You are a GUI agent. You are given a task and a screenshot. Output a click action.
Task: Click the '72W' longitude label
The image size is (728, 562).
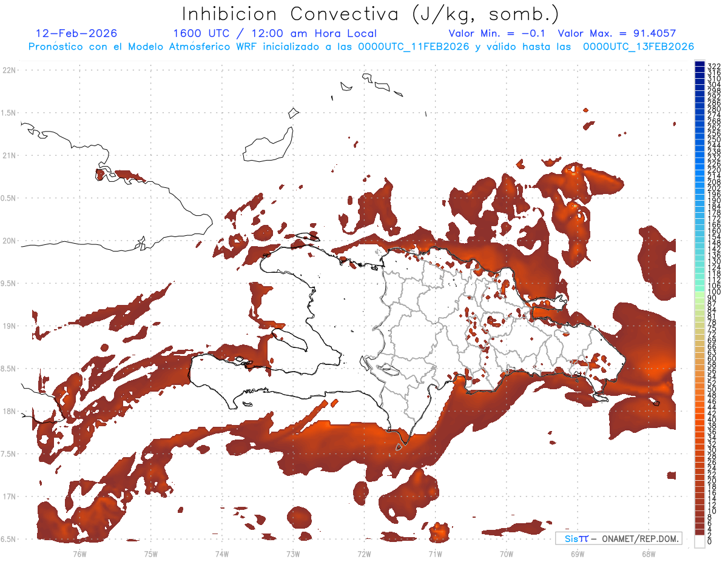point(364,554)
